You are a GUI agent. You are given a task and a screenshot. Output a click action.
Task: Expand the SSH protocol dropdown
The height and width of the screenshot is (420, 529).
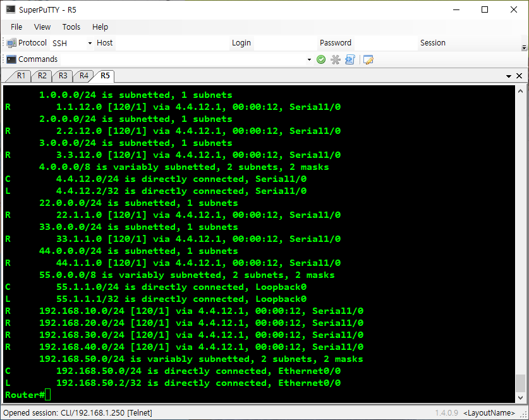click(90, 43)
